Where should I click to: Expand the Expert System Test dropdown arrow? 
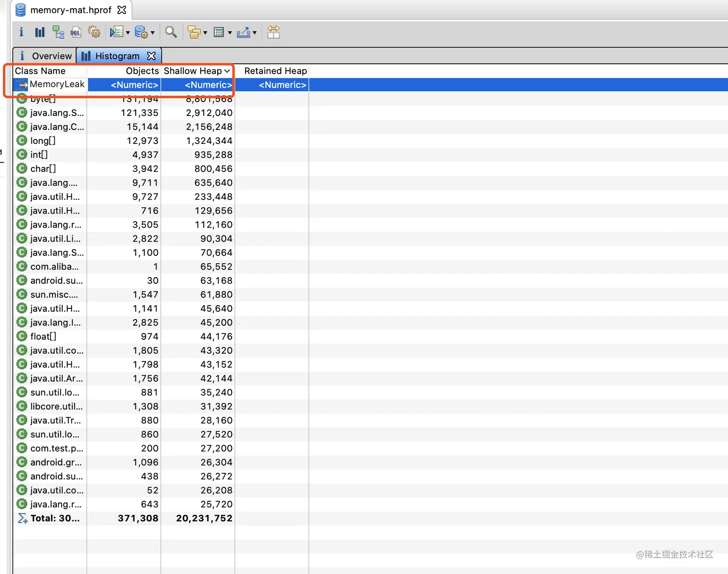[x=128, y=33]
